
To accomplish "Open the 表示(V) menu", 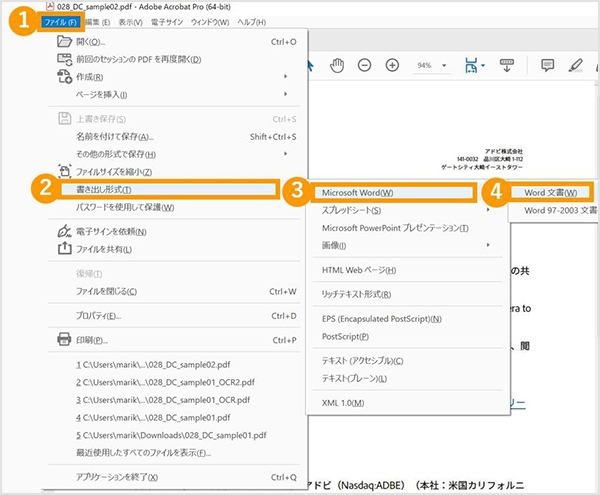I will (130, 22).
